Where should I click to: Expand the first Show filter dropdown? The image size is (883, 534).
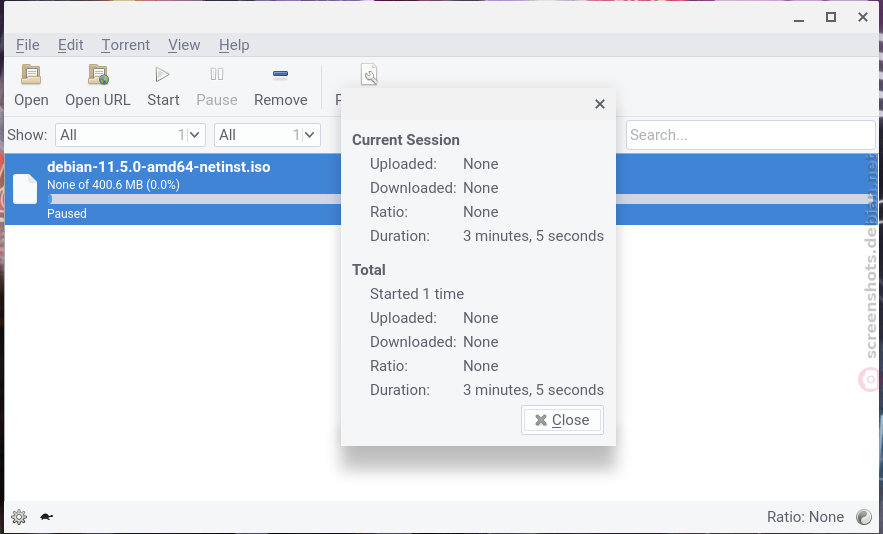[130, 135]
